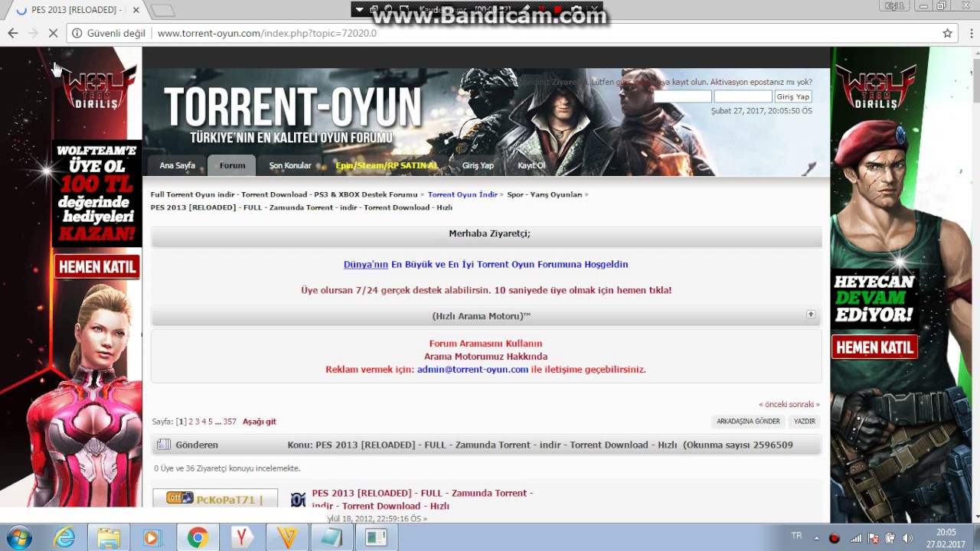Jump to last page 357
This screenshot has width=980, height=551.
(230, 422)
